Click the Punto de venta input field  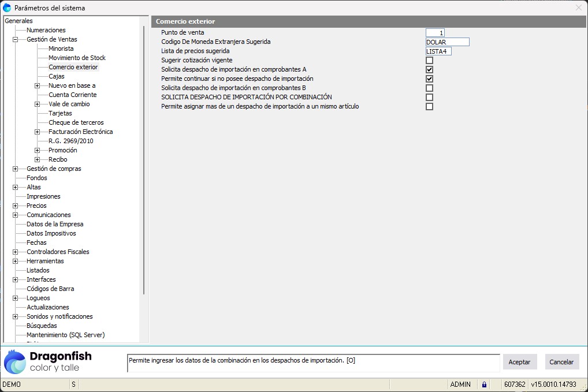(x=435, y=33)
